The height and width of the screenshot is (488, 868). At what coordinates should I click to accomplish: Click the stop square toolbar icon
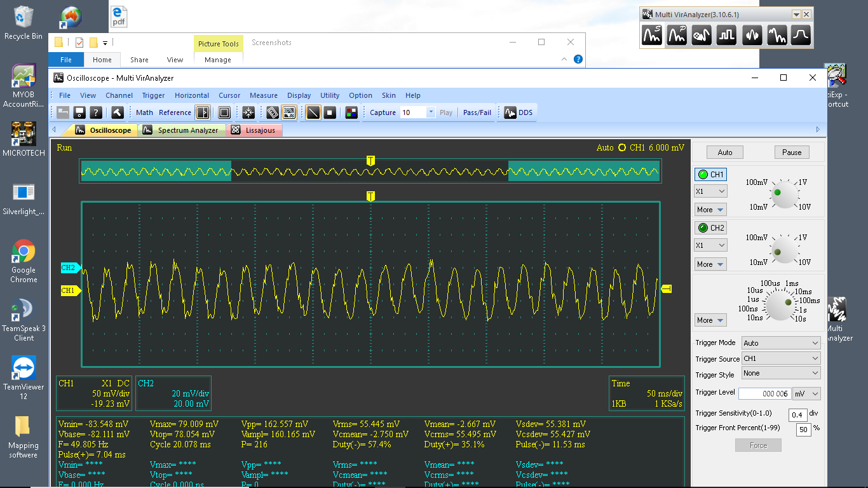tap(330, 112)
